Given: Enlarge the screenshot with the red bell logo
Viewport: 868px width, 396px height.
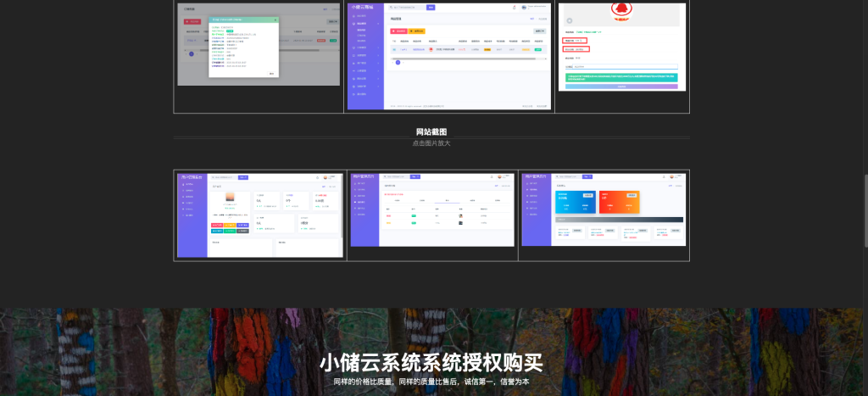Looking at the screenshot, I should pyautogui.click(x=622, y=47).
